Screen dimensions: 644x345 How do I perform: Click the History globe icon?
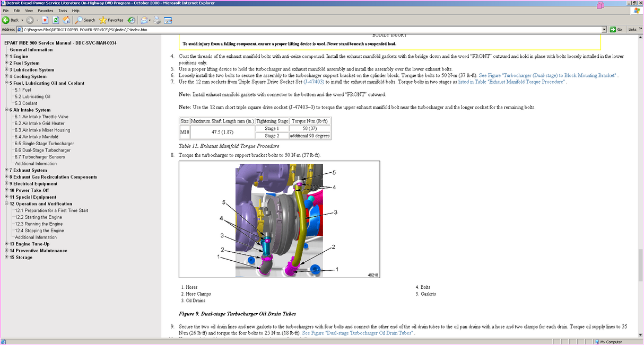(x=131, y=20)
